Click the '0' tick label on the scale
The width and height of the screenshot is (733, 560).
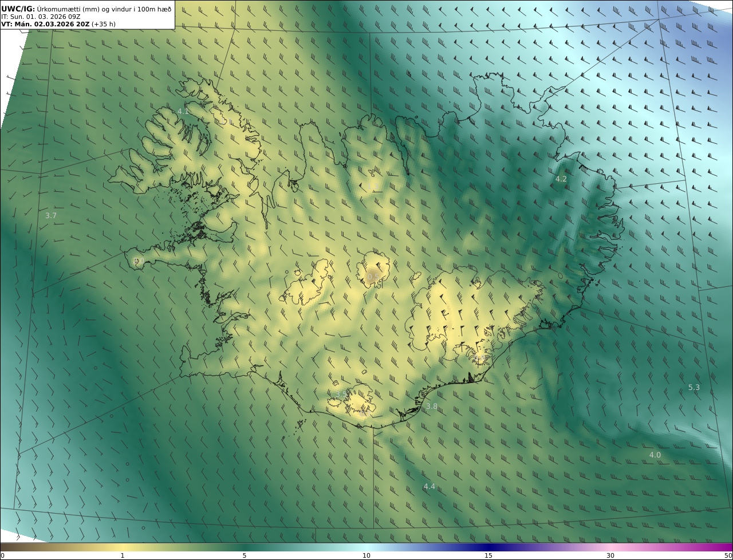(x=2, y=555)
